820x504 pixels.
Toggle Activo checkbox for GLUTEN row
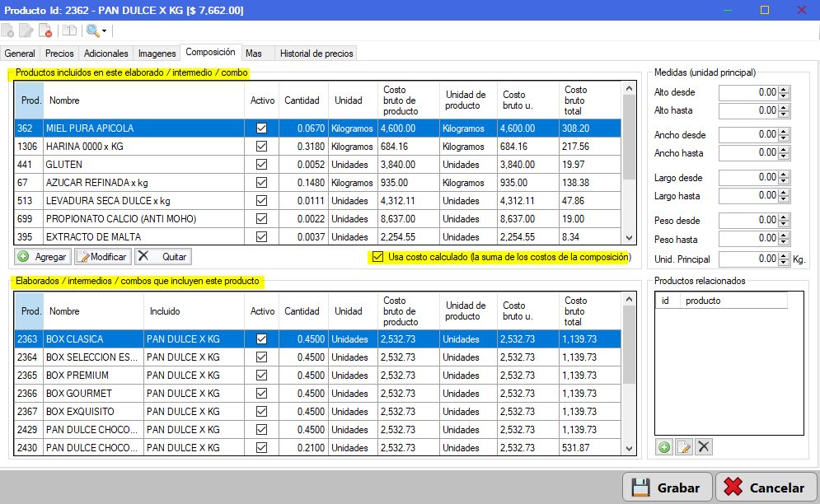(261, 165)
